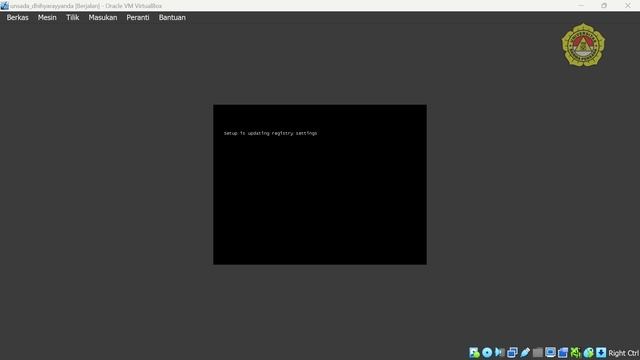The image size is (640, 360).
Task: Open the Mesin menu
Action: point(47,18)
